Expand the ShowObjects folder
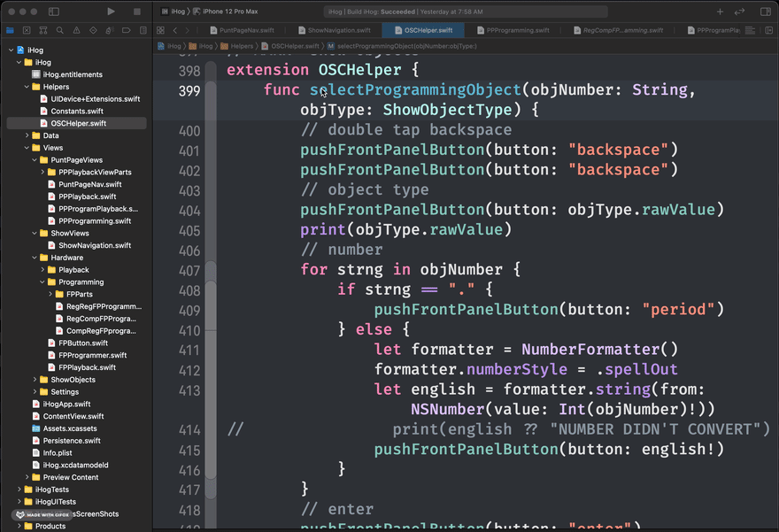 (x=35, y=380)
